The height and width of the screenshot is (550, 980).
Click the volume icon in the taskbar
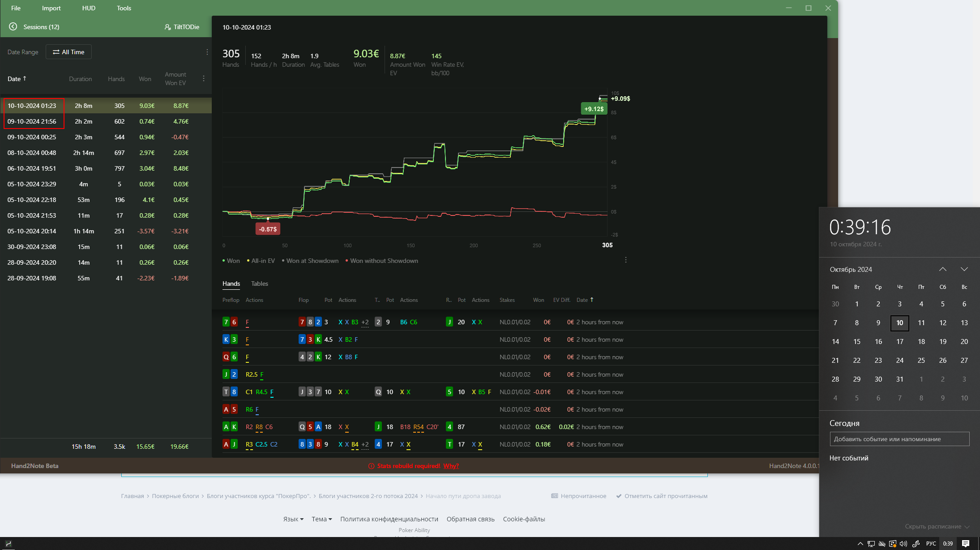click(x=903, y=544)
